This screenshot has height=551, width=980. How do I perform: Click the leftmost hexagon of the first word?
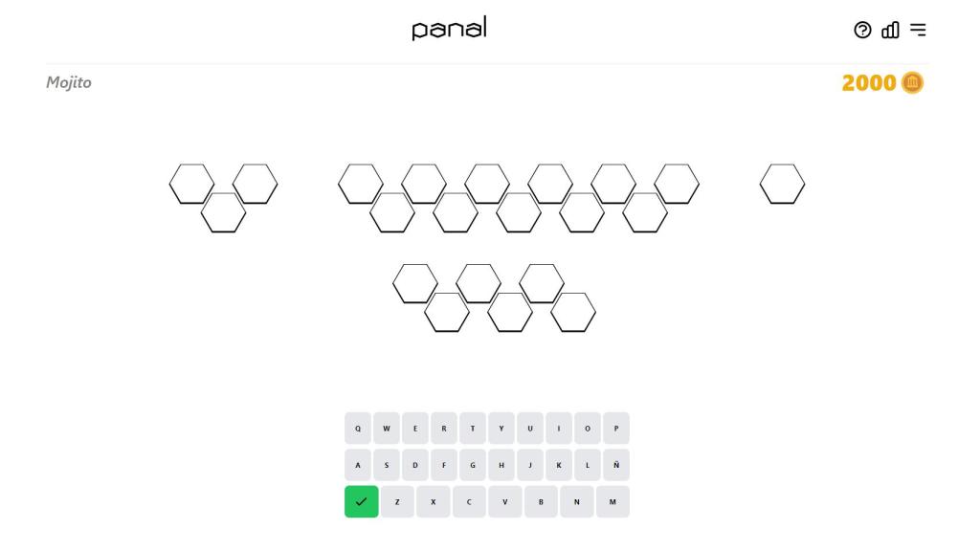(191, 186)
